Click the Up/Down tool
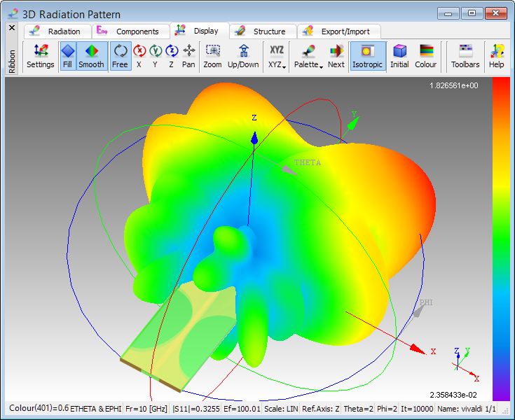 click(243, 56)
